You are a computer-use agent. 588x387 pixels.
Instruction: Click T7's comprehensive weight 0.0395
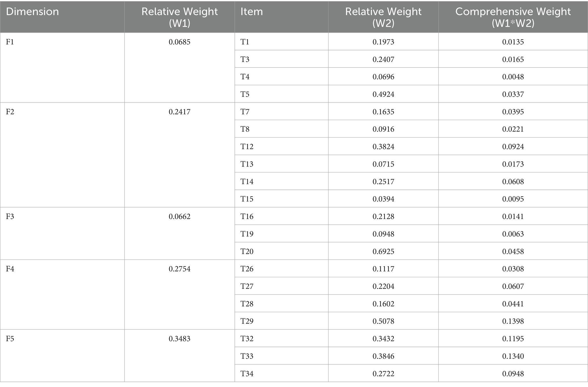coord(513,112)
